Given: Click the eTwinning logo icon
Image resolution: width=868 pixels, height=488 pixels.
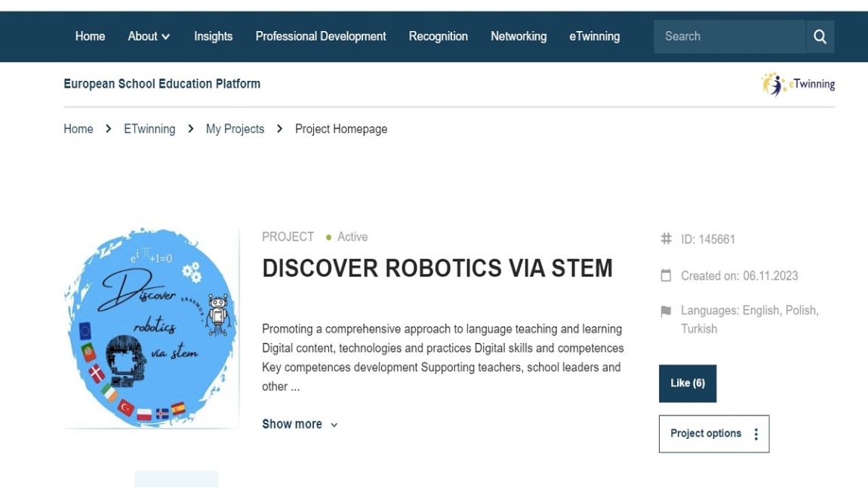Looking at the screenshot, I should click(774, 84).
